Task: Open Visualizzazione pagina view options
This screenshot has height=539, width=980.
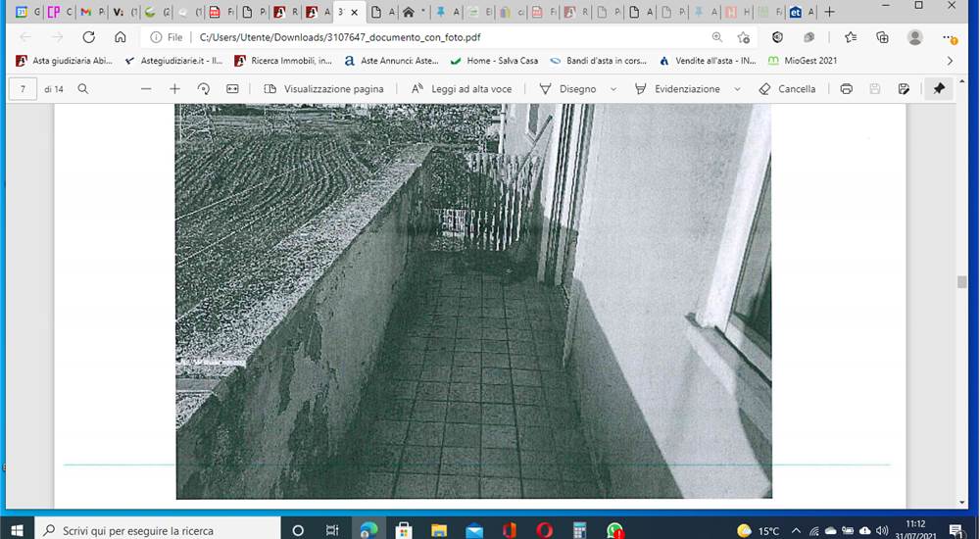Action: pyautogui.click(x=323, y=89)
